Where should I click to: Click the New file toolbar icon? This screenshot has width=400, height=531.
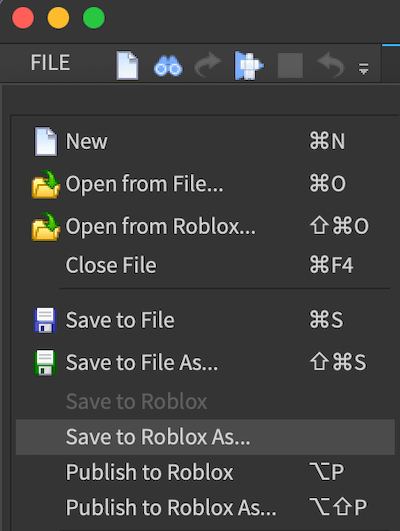pos(127,65)
